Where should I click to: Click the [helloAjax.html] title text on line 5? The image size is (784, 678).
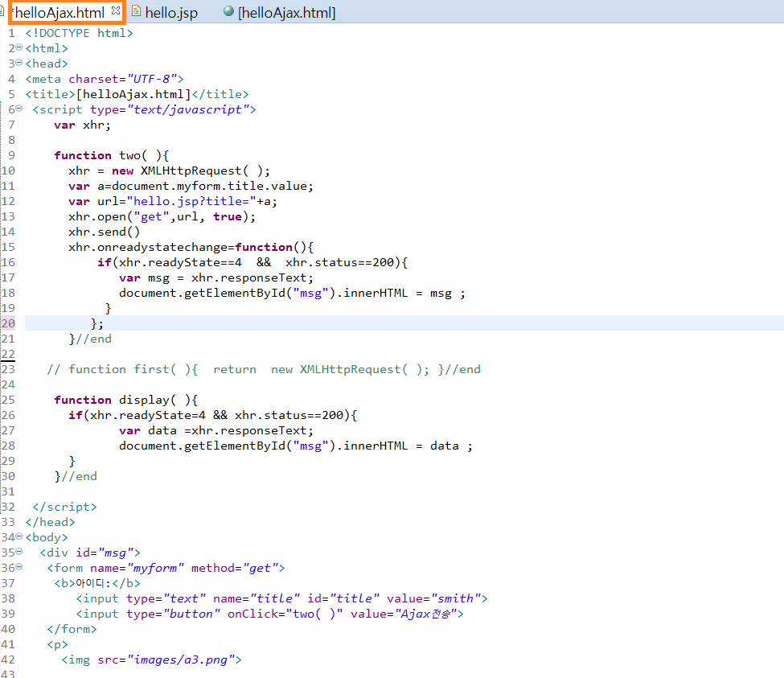(x=133, y=94)
